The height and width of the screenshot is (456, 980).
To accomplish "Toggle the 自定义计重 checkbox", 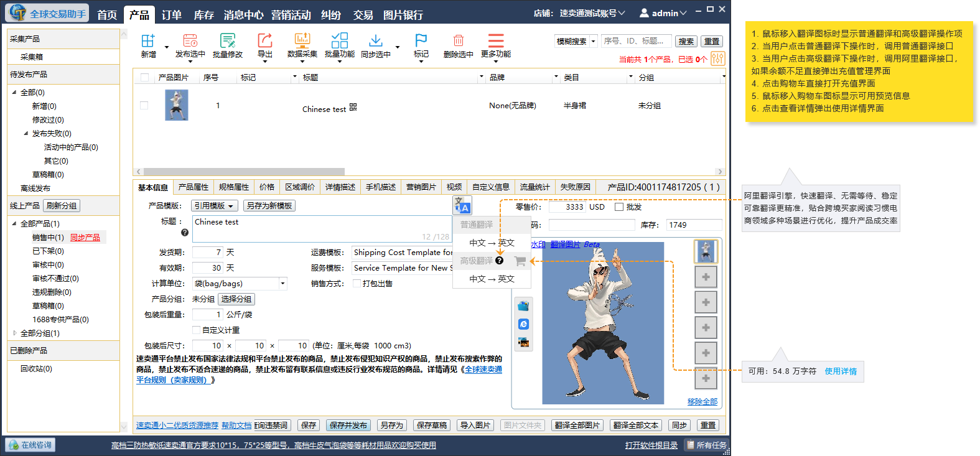I will click(197, 330).
